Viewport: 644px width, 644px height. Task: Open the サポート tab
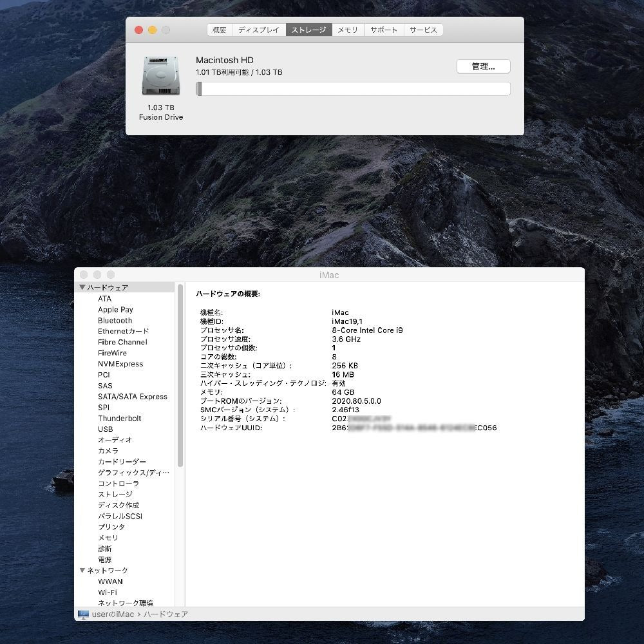pyautogui.click(x=384, y=30)
